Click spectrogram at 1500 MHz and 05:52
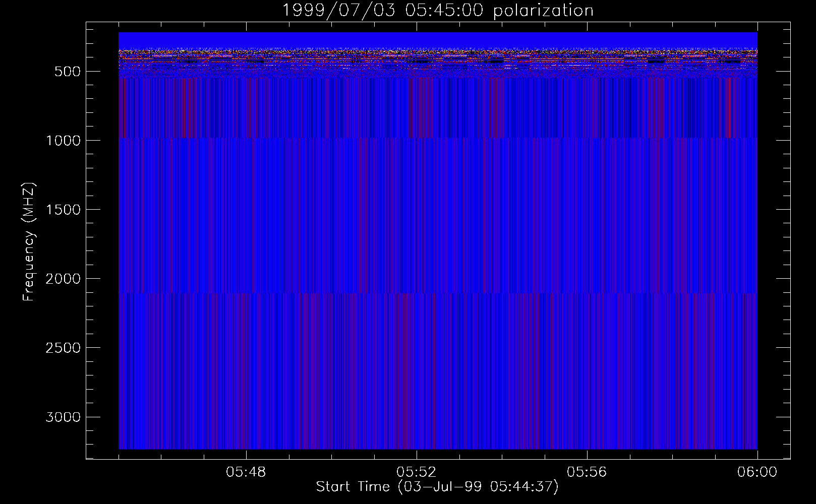The height and width of the screenshot is (504, 816). (x=417, y=209)
